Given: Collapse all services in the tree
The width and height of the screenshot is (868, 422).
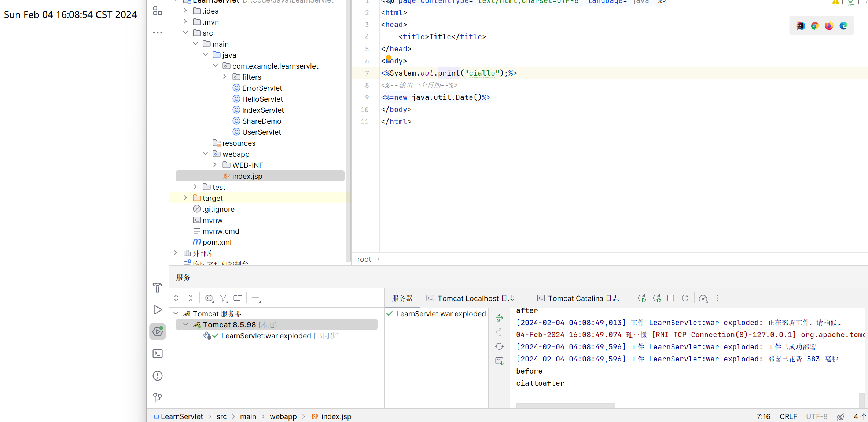Looking at the screenshot, I should (x=191, y=298).
